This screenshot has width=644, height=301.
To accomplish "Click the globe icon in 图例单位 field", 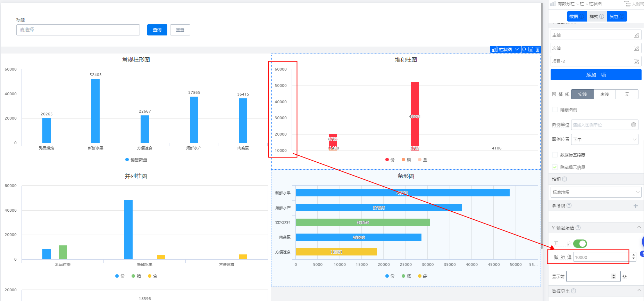I will [634, 125].
